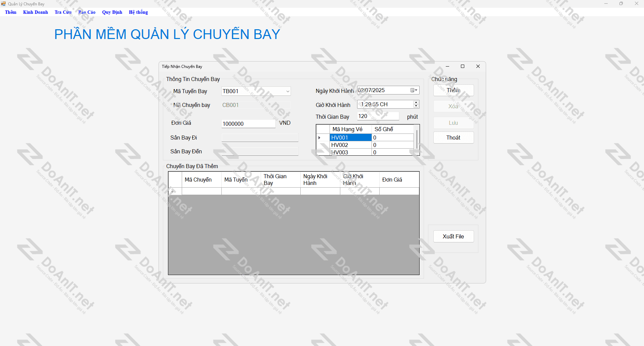This screenshot has height=346, width=644.
Task: Maximize the Tiếp Nhận Chuyến Bay window
Action: click(463, 66)
